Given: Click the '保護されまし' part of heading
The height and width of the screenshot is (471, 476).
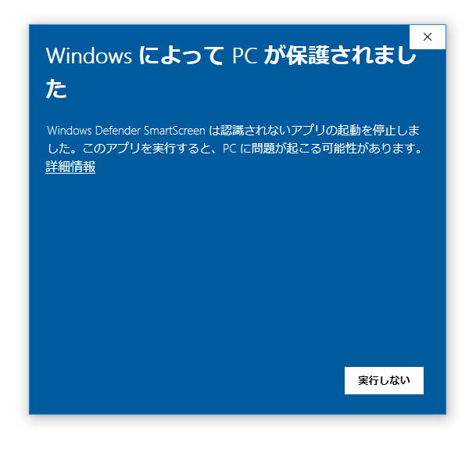Looking at the screenshot, I should (x=351, y=56).
